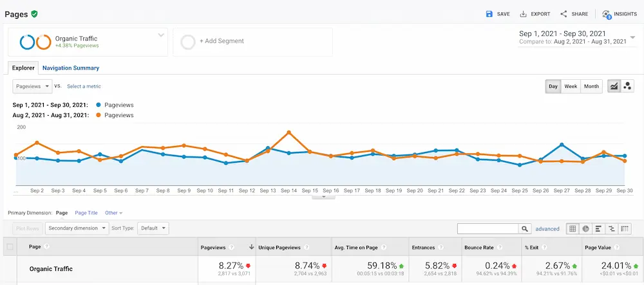Switch to motion chart icon
Viewport: 644px width, 285px height.
[x=627, y=86]
